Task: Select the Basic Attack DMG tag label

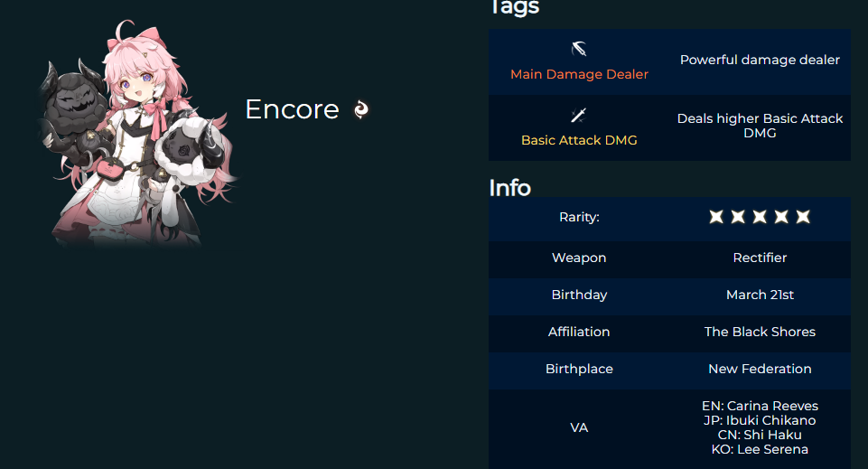Action: click(579, 140)
